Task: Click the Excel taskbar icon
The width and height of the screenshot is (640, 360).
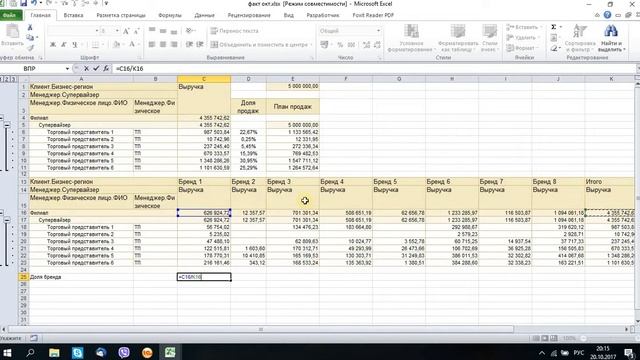Action: coord(170,352)
